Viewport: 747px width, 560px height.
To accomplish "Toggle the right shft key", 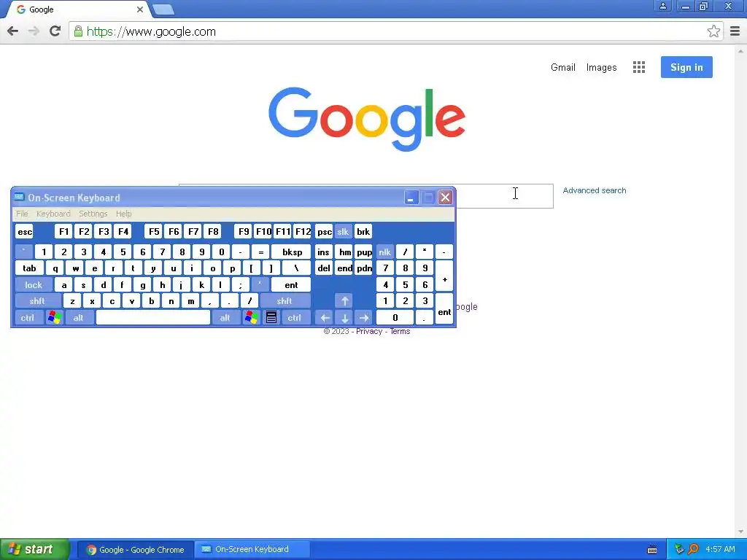I will click(285, 301).
